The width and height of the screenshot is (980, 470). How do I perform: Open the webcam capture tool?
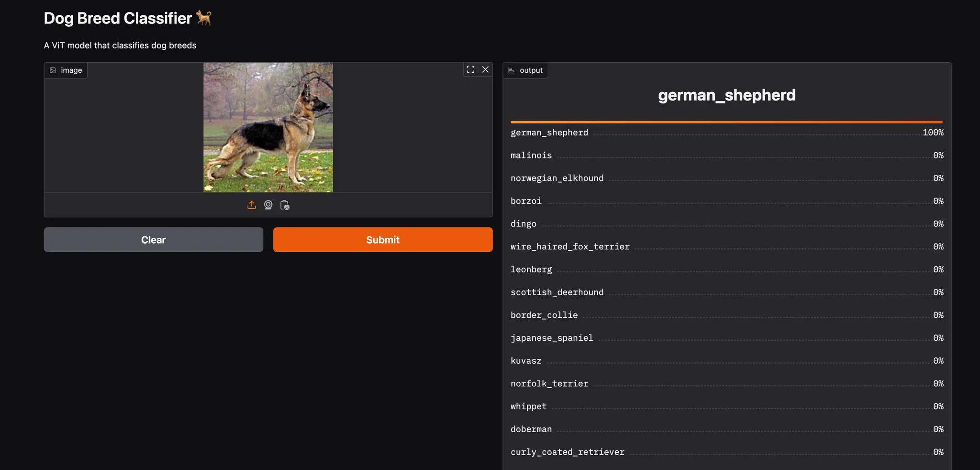point(268,205)
